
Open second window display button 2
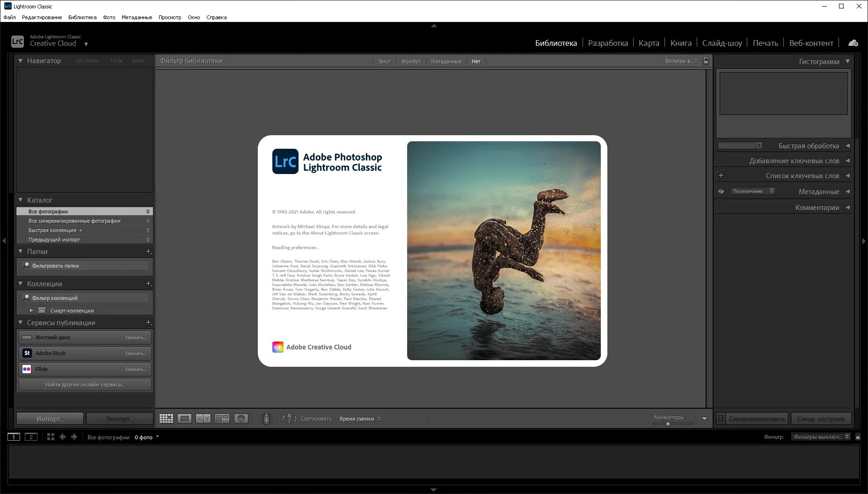pos(31,437)
